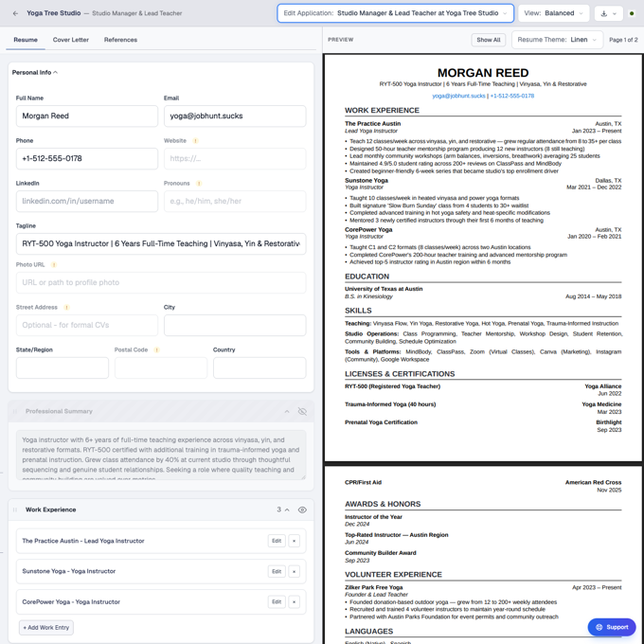Click the Postal Code info icon

pos(156,349)
